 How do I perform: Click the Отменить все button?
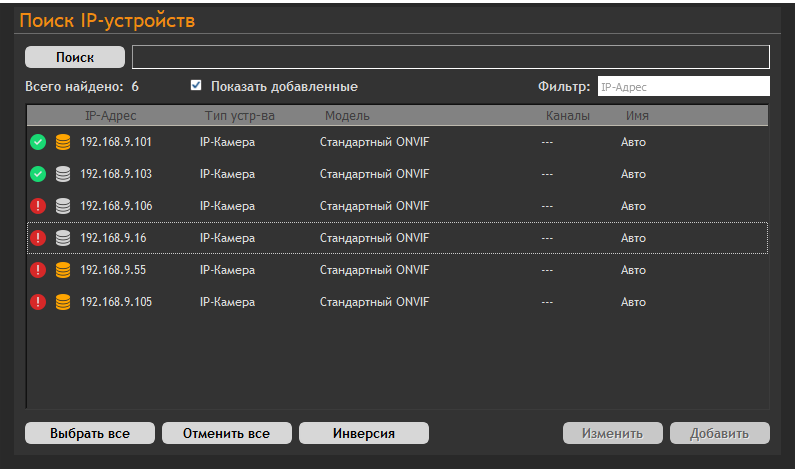[227, 433]
